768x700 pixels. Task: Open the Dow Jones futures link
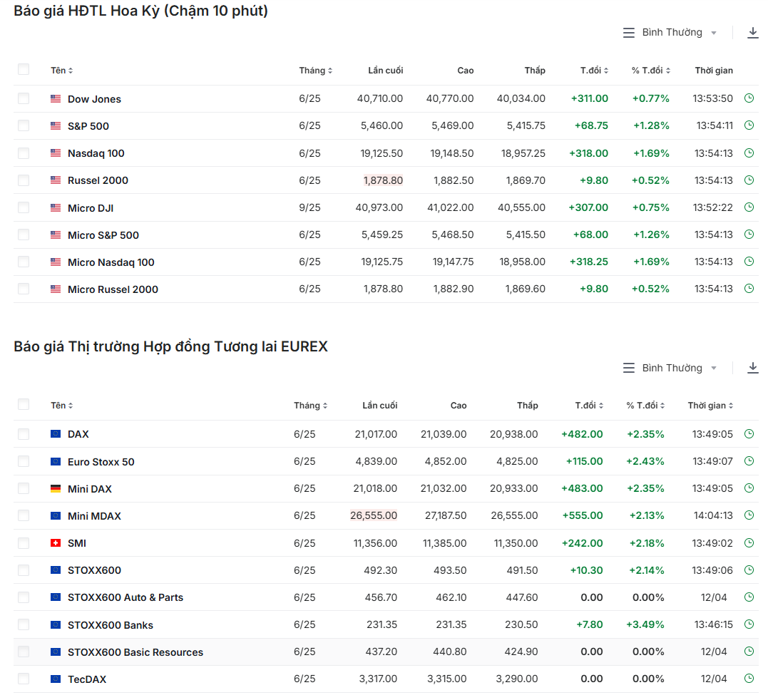[94, 99]
